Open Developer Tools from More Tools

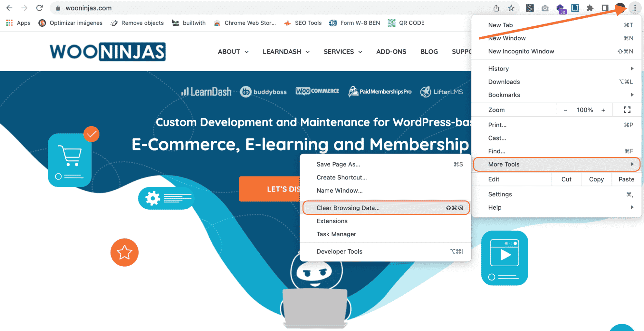coord(386,252)
